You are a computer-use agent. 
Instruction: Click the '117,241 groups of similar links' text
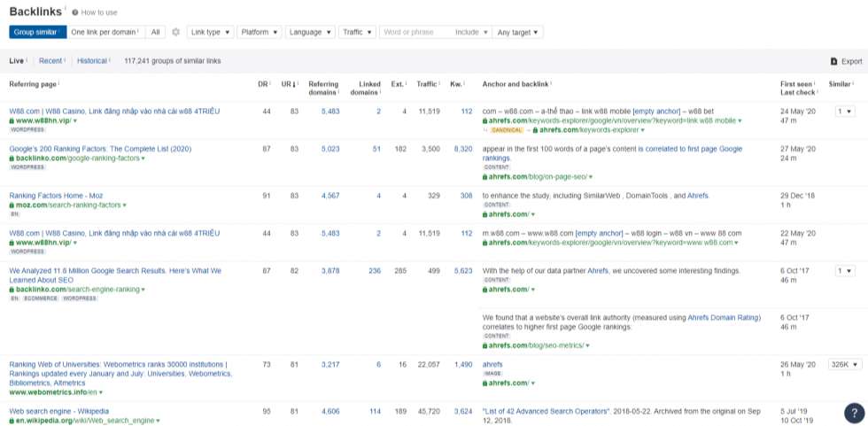click(173, 61)
